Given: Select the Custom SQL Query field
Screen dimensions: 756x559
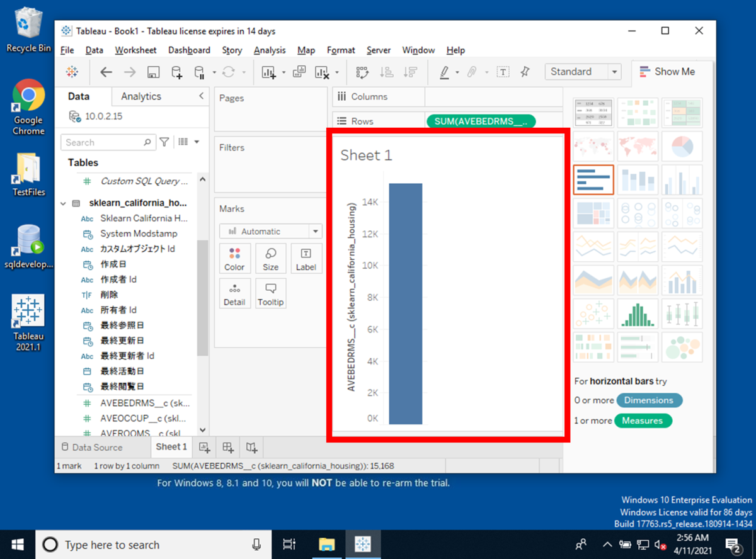Looking at the screenshot, I should tap(144, 181).
